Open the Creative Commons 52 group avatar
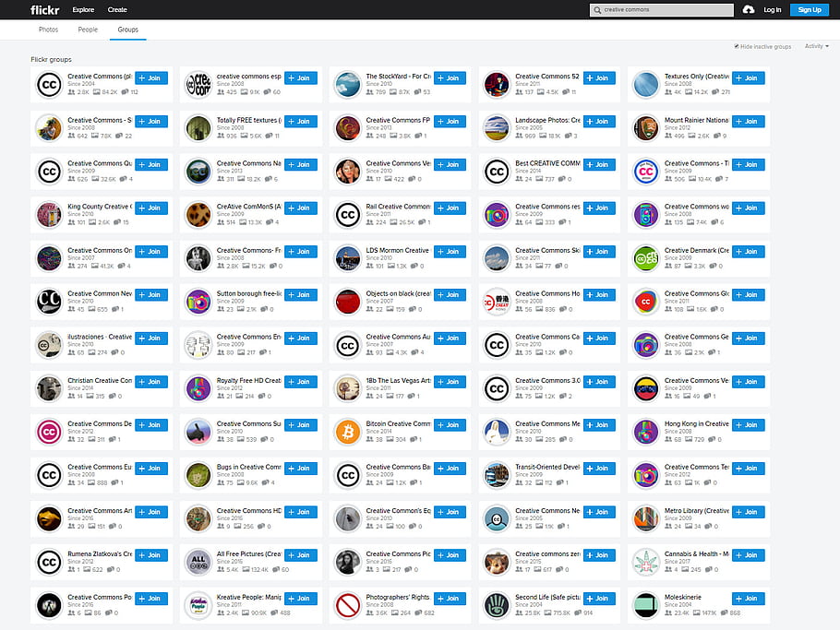840x630 pixels. point(497,85)
